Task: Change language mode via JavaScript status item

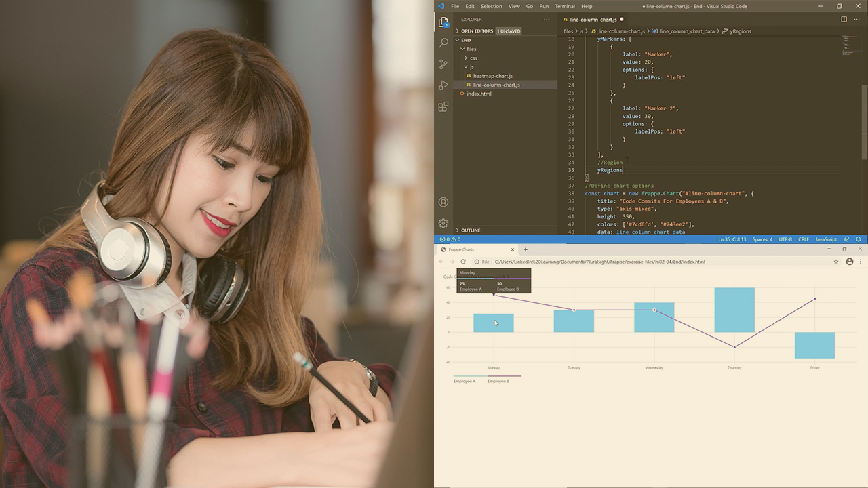Action: click(x=826, y=239)
